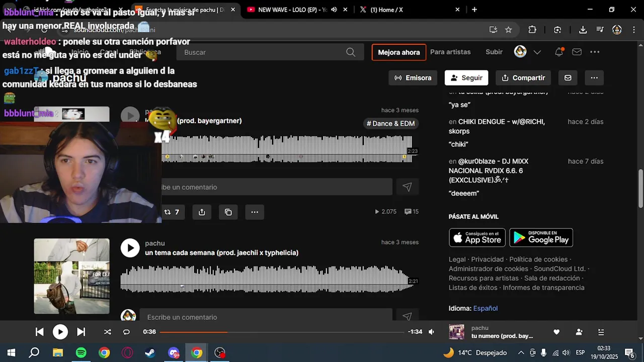Screen dimensions: 644x362
Task: Toggle repeat in the SoundCloud player
Action: coord(126,332)
